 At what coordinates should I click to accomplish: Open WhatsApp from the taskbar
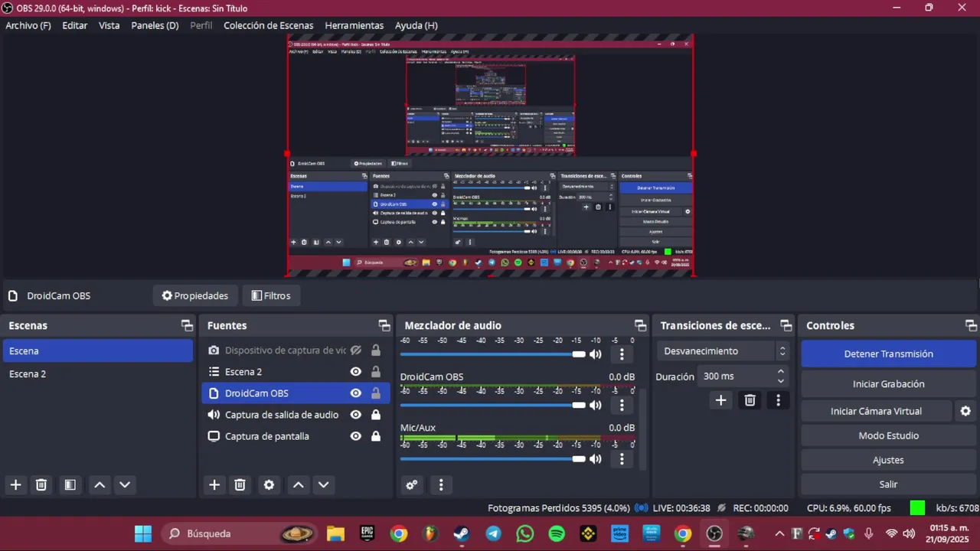coord(525,533)
